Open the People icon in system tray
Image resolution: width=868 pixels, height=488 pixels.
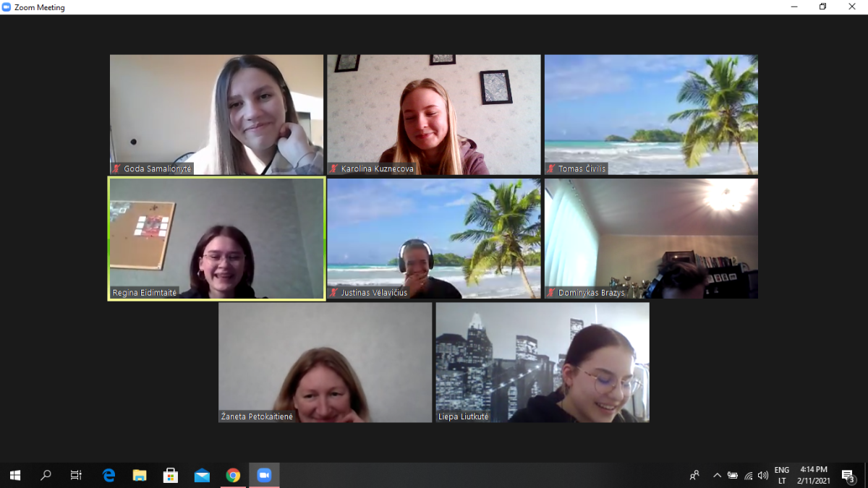694,475
